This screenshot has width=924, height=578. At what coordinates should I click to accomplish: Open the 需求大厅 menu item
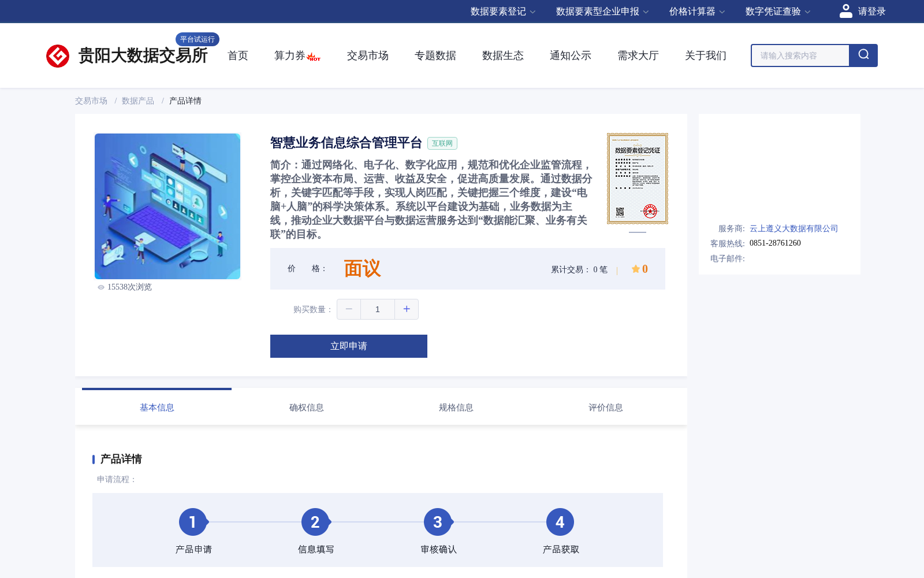tap(638, 55)
